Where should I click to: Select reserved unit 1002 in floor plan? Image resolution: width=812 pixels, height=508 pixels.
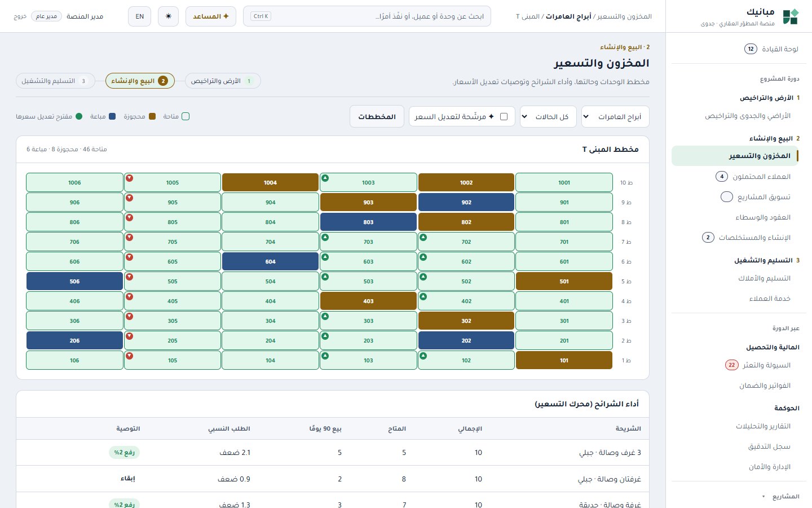point(466,182)
